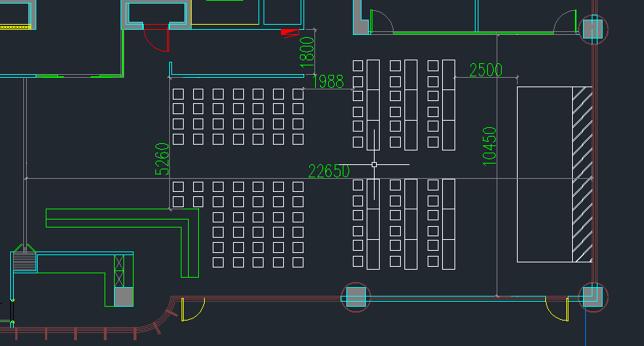Click the 22650 dimension label
The width and height of the screenshot is (644, 346).
(x=329, y=171)
